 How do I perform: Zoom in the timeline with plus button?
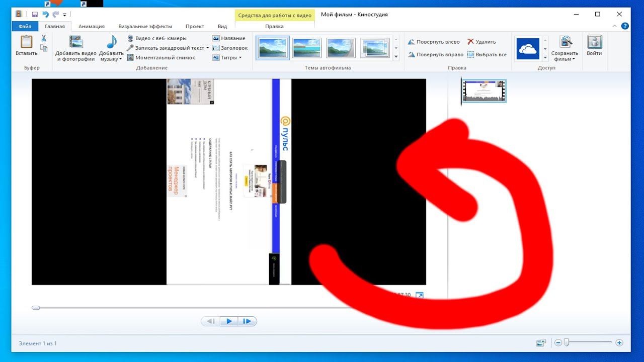point(619,343)
